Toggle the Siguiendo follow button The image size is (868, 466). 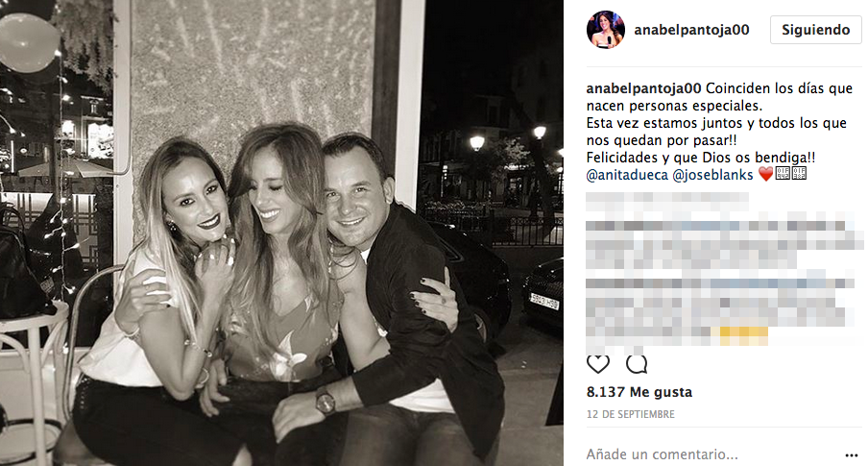[x=815, y=30]
